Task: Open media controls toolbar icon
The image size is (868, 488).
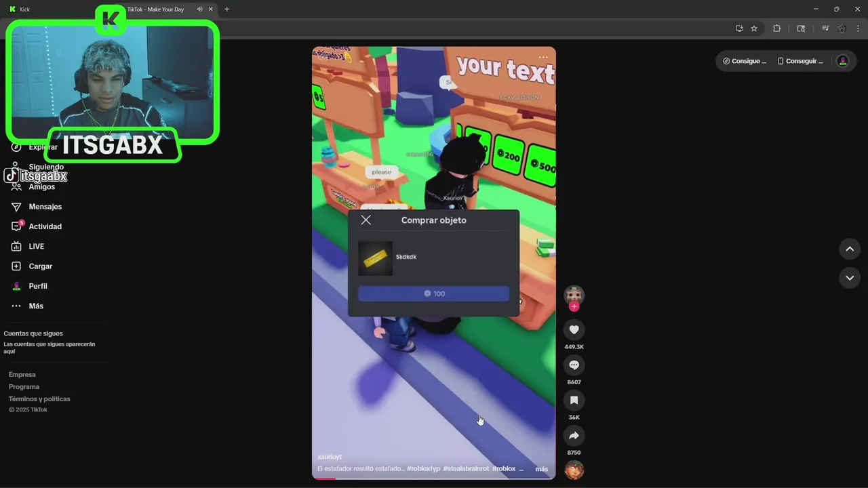Action: click(x=825, y=28)
